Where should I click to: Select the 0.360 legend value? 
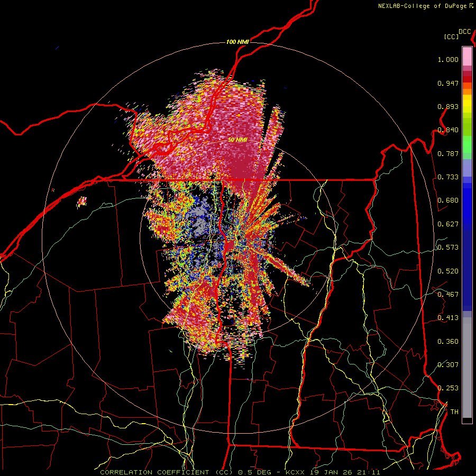(x=448, y=342)
